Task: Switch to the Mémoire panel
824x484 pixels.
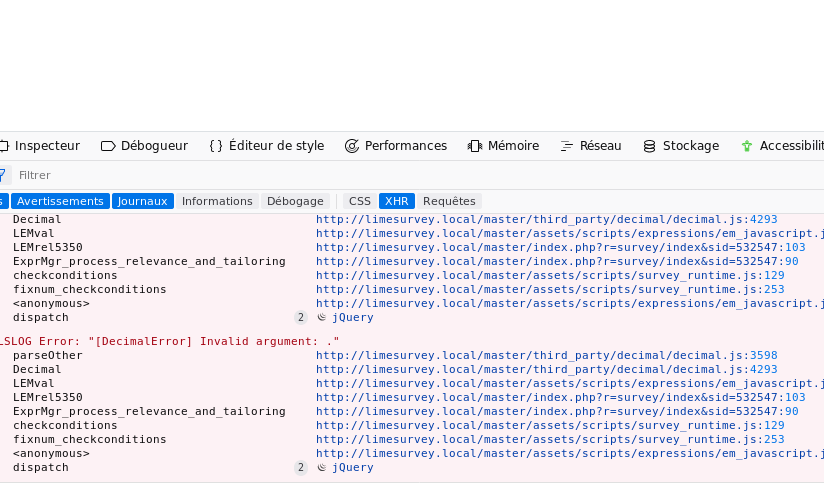Action: (503, 146)
